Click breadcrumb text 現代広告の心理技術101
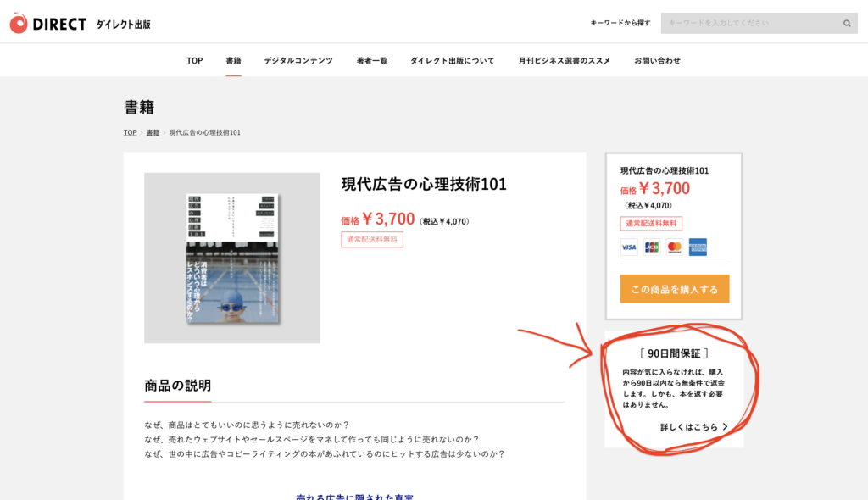 coord(205,132)
